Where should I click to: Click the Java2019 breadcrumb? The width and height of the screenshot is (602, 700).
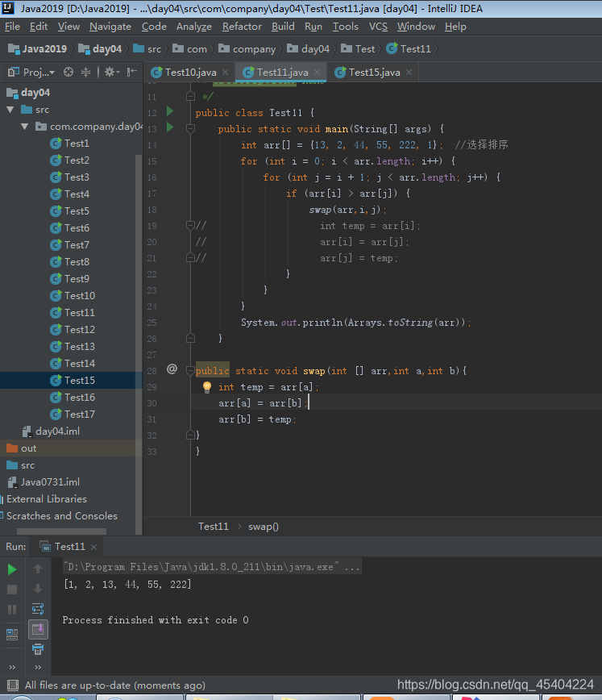coord(38,48)
